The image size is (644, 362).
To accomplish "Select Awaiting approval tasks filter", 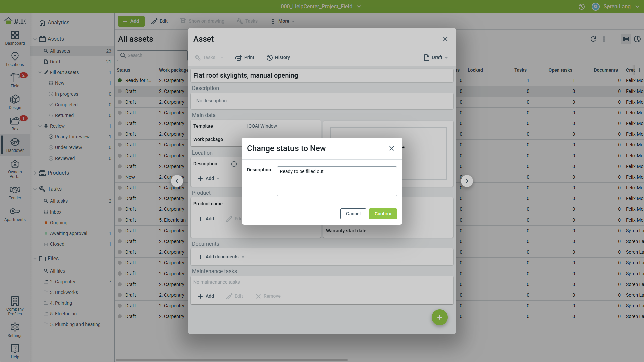I will tap(68, 233).
